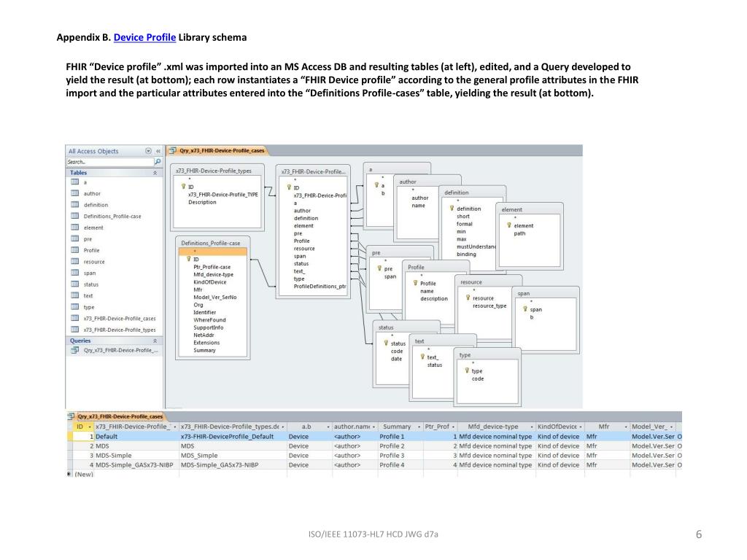Select the author table icon
This screenshot has width=747, height=560.
(75, 193)
